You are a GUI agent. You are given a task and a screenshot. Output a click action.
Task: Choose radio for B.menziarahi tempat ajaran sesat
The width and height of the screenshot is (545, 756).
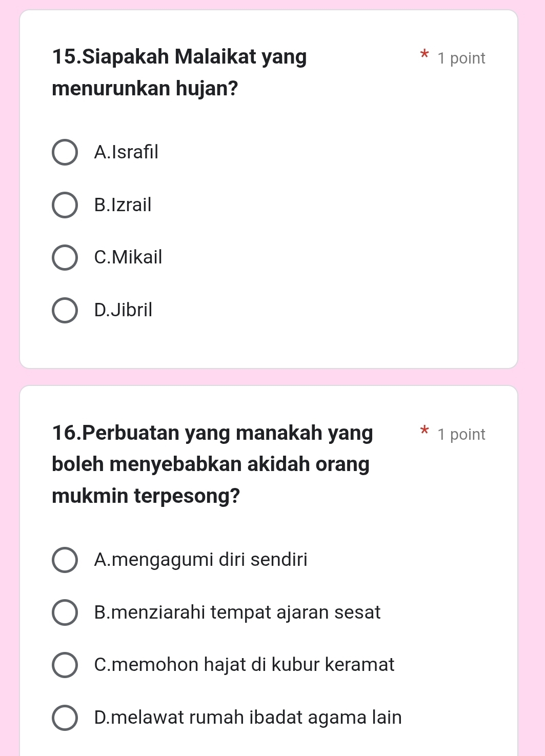(65, 612)
